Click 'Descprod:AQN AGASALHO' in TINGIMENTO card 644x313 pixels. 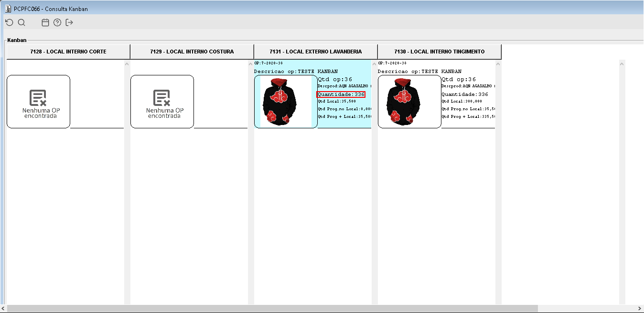pyautogui.click(x=468, y=86)
